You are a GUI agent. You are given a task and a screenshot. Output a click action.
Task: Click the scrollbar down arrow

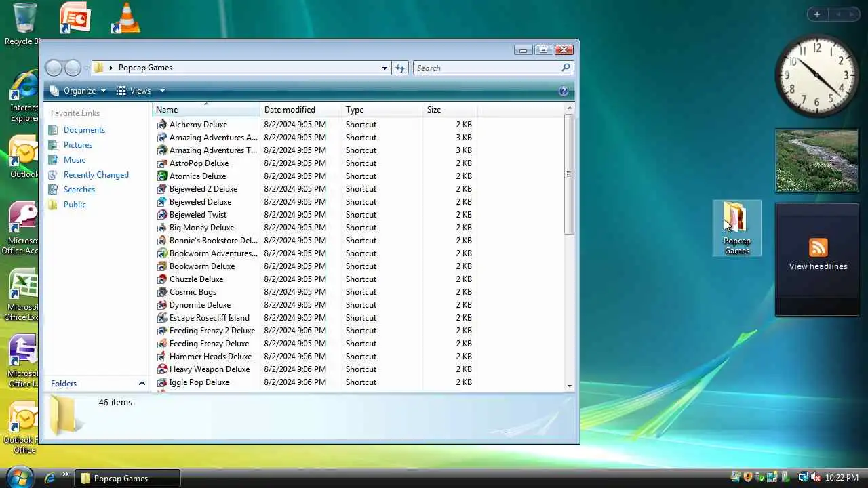569,386
